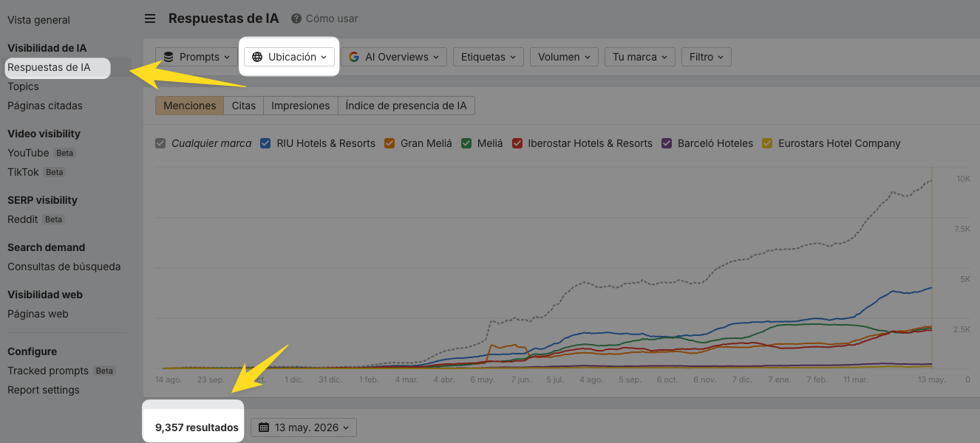Image resolution: width=980 pixels, height=443 pixels.
Task: Click the Configure section heading
Action: (x=32, y=351)
